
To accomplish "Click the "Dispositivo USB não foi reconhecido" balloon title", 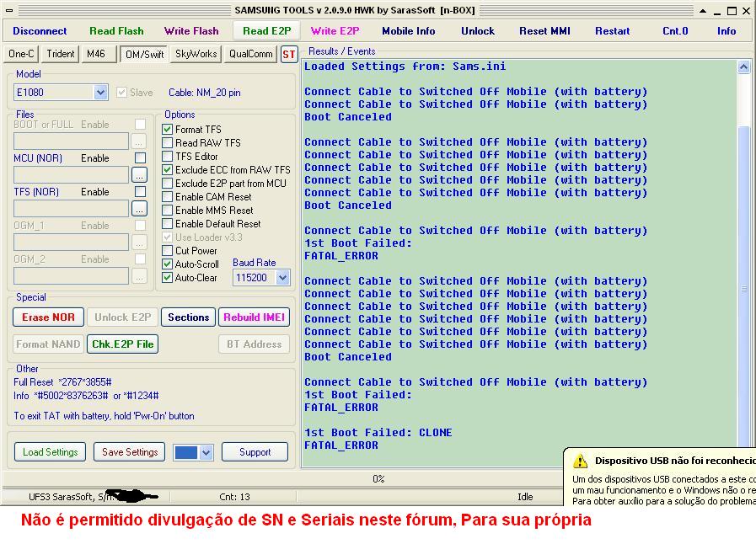I will [x=675, y=461].
